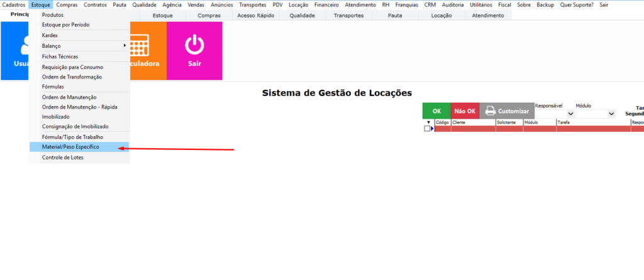
Task: Click the printer icon on Customizar
Action: click(x=489, y=111)
